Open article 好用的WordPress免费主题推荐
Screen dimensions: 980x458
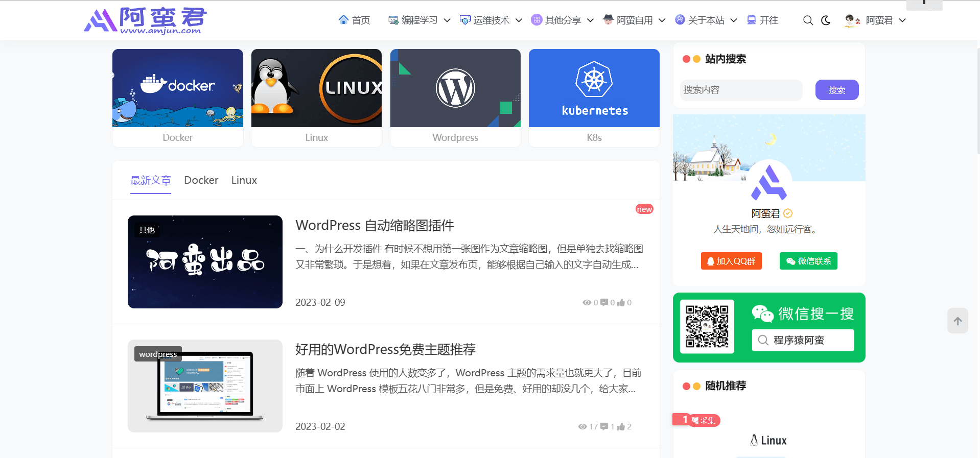(x=385, y=349)
